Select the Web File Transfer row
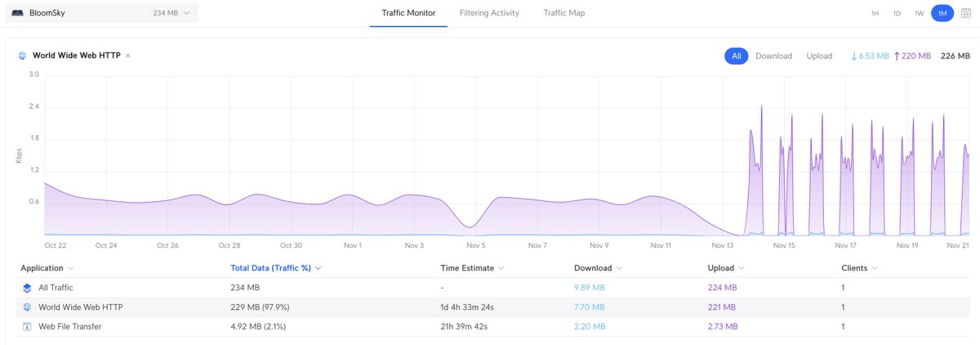The height and width of the screenshot is (345, 980). pyautogui.click(x=493, y=327)
